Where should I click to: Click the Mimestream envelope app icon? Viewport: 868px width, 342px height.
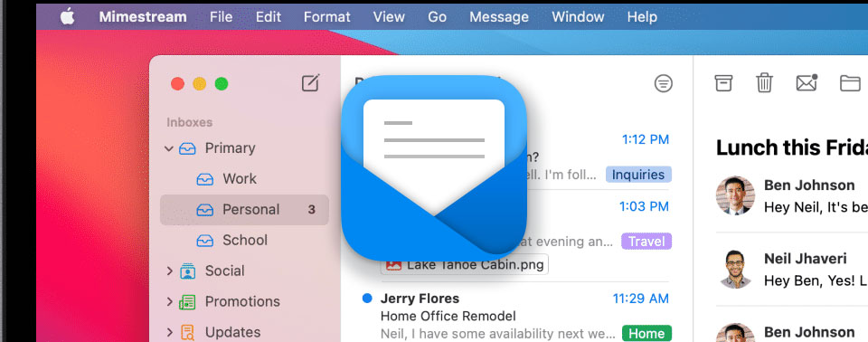coord(434,167)
